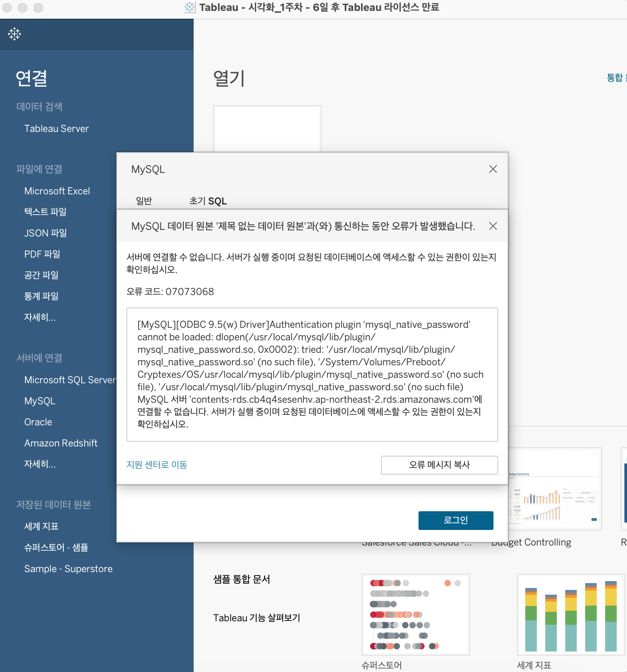The width and height of the screenshot is (627, 672).
Task: Connect to a 텍스트 파일
Action: pyautogui.click(x=45, y=212)
